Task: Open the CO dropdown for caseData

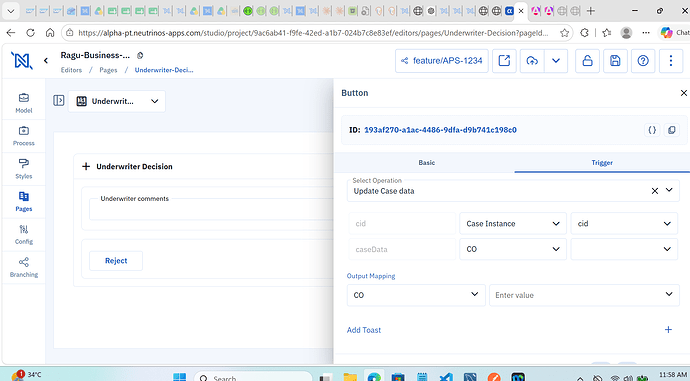Action: pos(513,249)
